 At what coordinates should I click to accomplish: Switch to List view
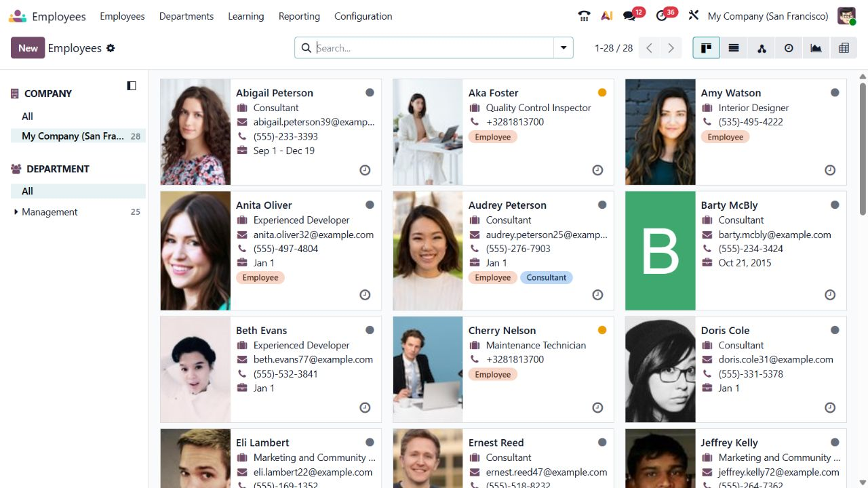[x=734, y=48]
